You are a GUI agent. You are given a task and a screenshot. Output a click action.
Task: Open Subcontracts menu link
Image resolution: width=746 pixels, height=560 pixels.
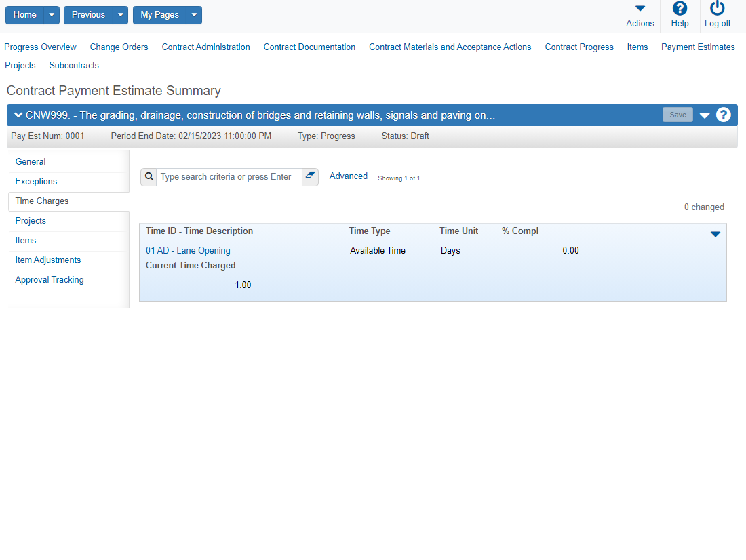(74, 65)
